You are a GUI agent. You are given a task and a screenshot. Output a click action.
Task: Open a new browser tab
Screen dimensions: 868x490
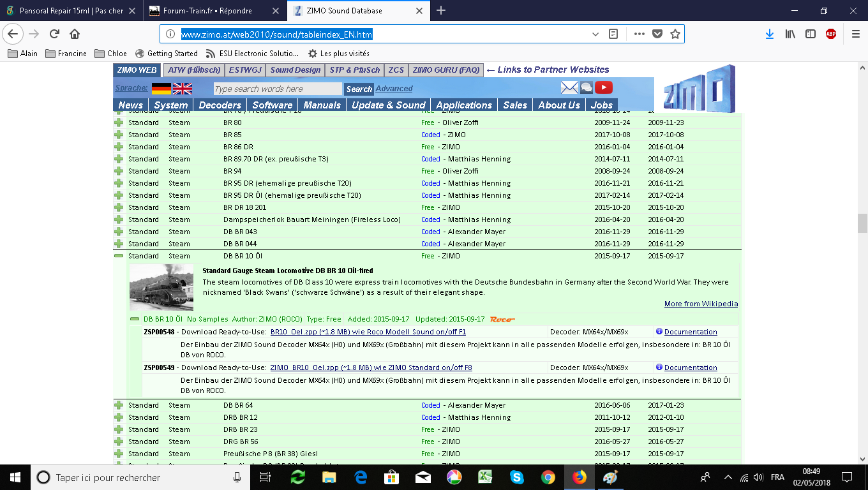(441, 10)
